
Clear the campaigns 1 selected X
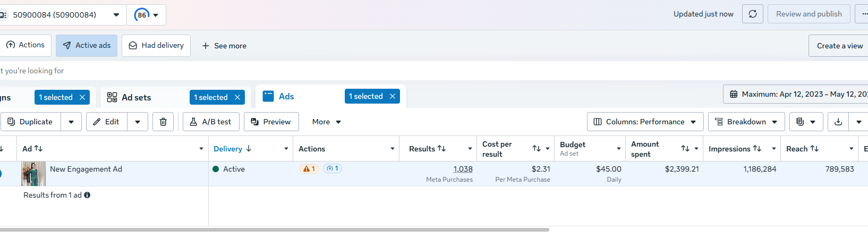(82, 97)
